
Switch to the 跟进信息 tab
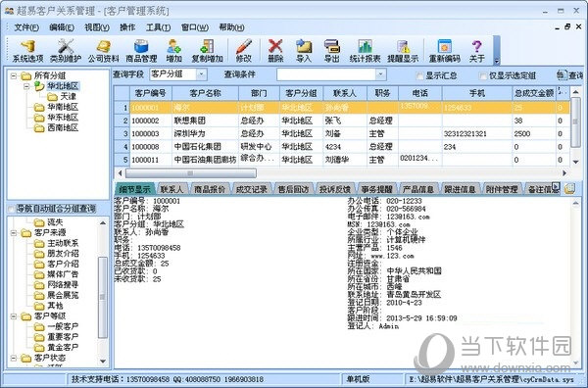[x=460, y=189]
